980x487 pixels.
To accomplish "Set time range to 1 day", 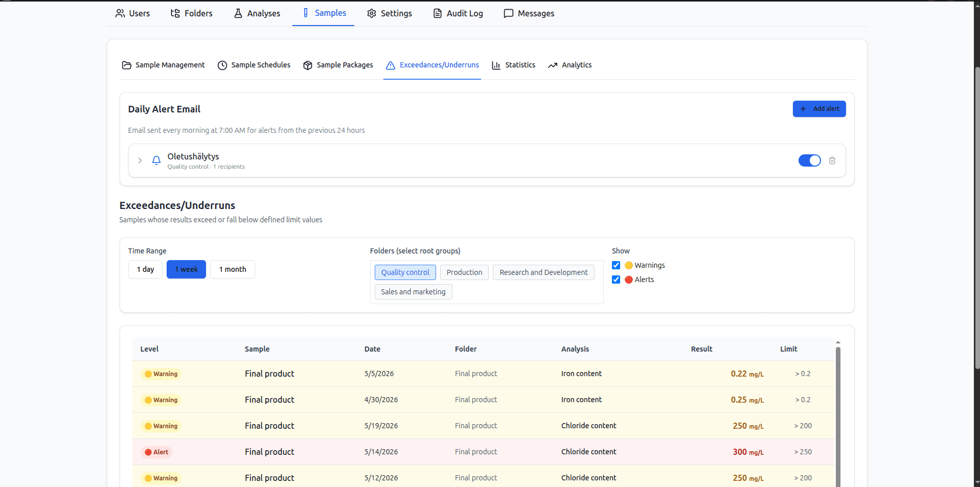I will (x=145, y=269).
